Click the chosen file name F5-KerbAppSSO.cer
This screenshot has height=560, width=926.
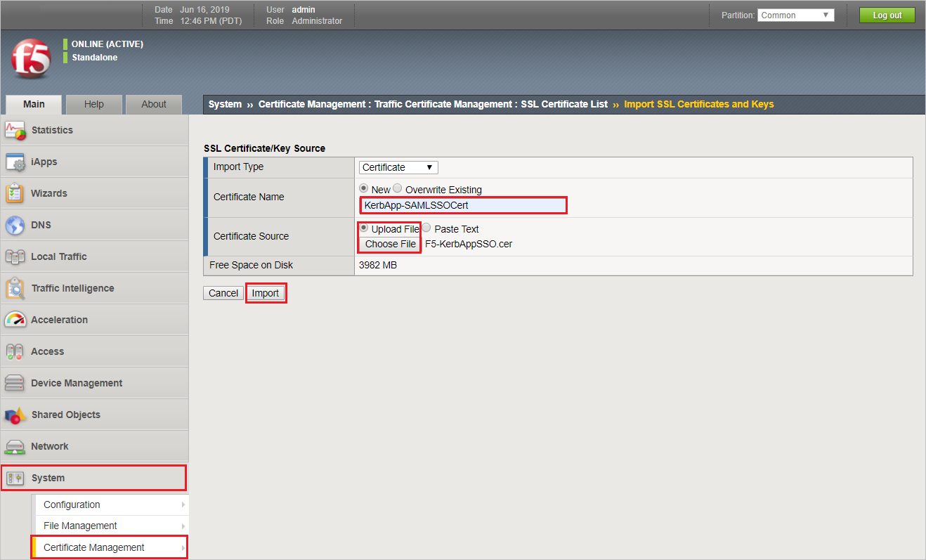pos(469,244)
